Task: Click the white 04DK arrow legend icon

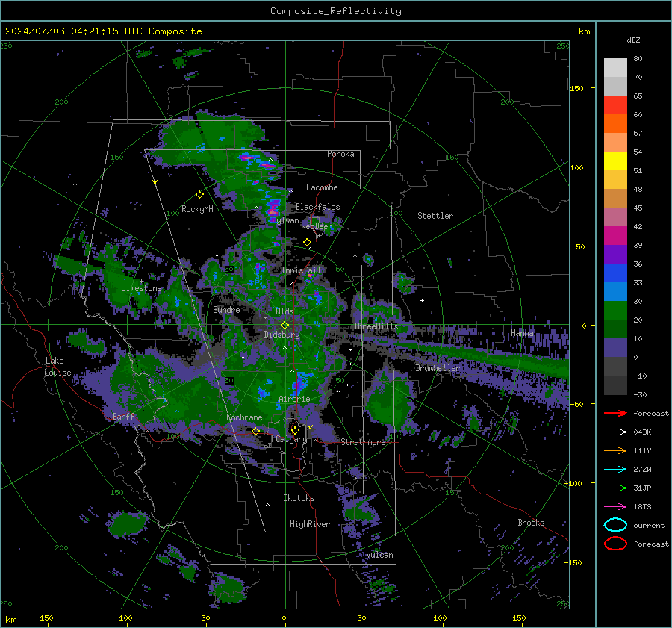Action: 615,432
